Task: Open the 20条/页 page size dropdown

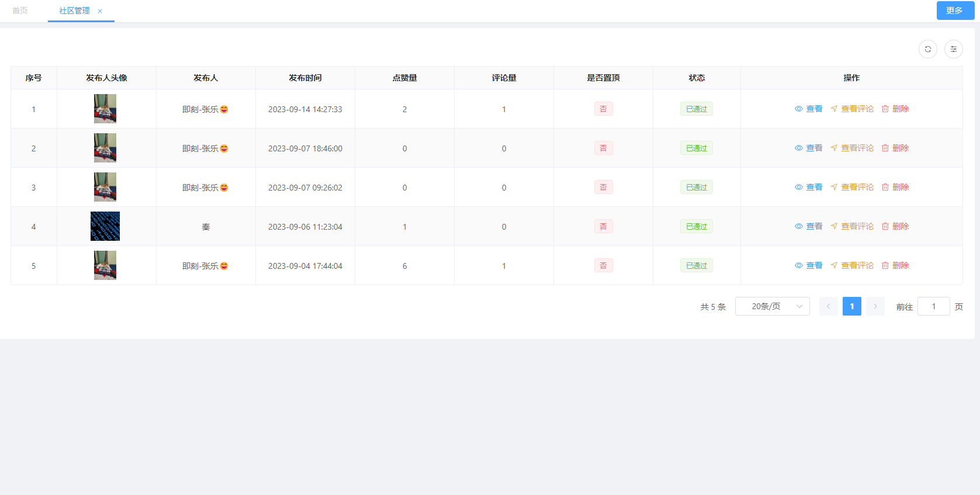Action: click(772, 306)
